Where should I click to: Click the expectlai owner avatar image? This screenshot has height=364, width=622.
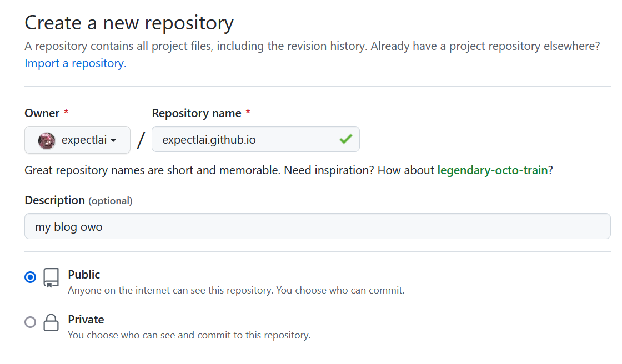[47, 140]
